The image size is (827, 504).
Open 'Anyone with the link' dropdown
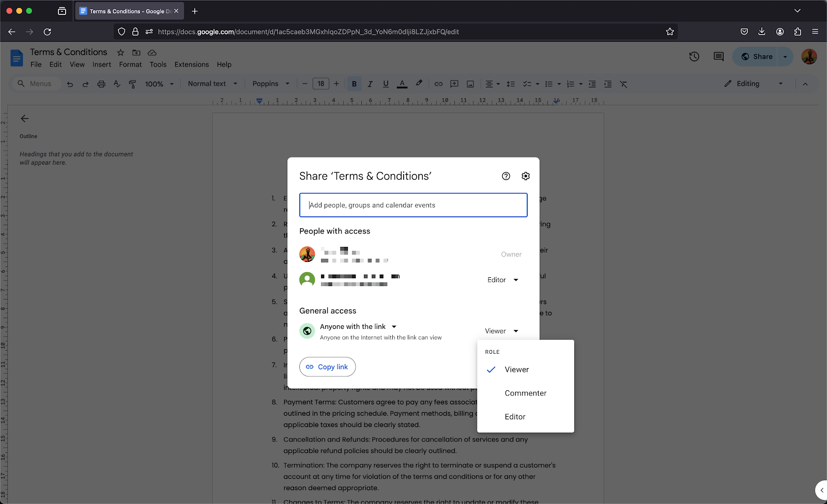click(358, 327)
